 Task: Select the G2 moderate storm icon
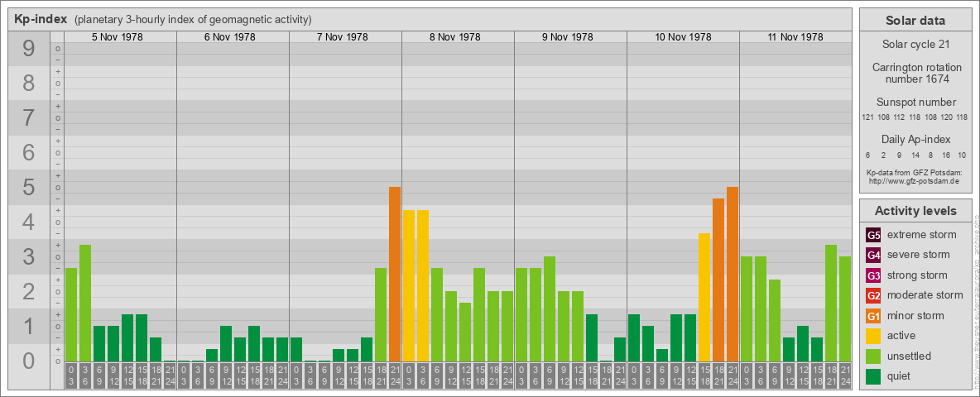click(873, 295)
